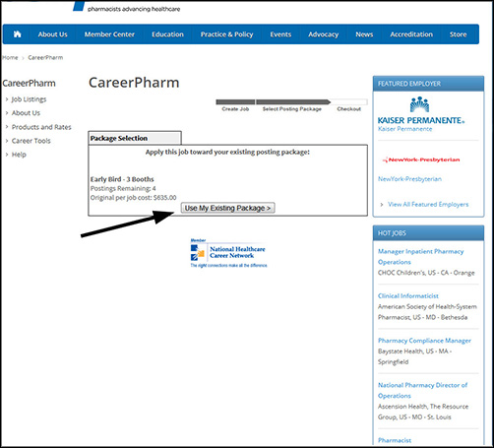The image size is (494, 448).
Task: Open the Clinical Informaticist job
Action: (408, 296)
